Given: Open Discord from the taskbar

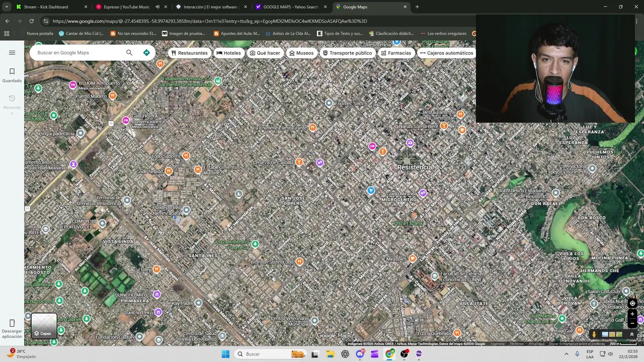Looking at the screenshot, I should click(x=360, y=354).
